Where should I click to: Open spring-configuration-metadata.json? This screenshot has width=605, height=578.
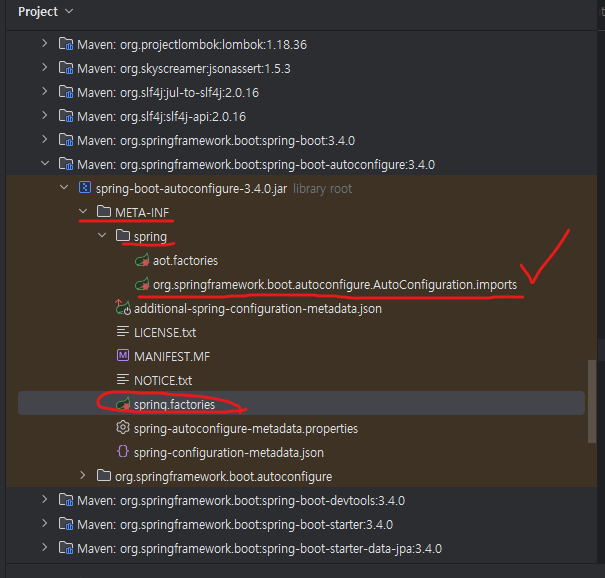[229, 453]
